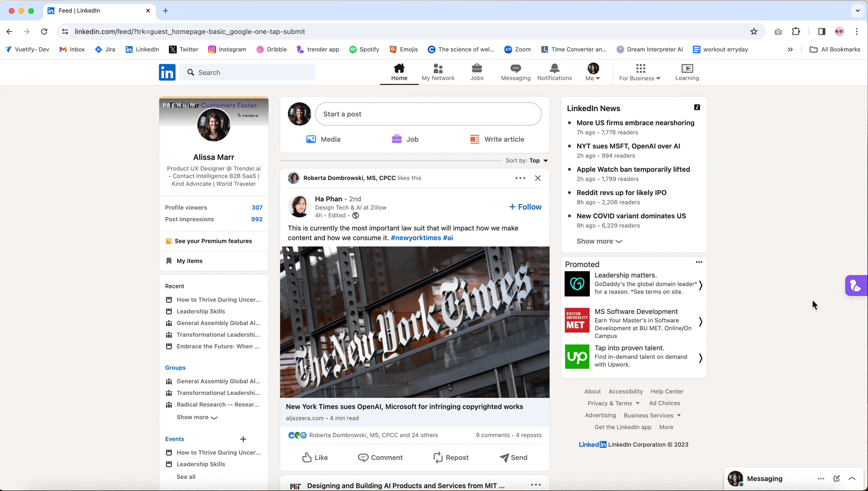Open Learning in navigation bar
This screenshot has width=868, height=491.
click(x=687, y=72)
